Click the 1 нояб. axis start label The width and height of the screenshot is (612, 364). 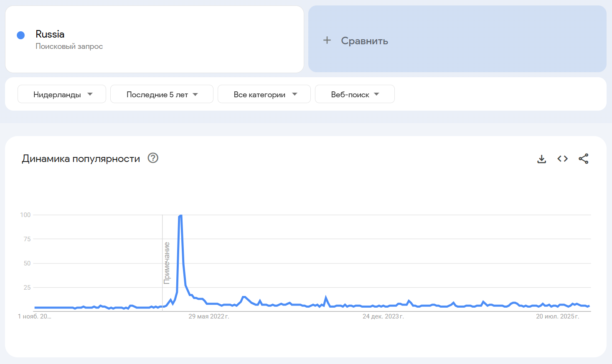click(x=34, y=316)
